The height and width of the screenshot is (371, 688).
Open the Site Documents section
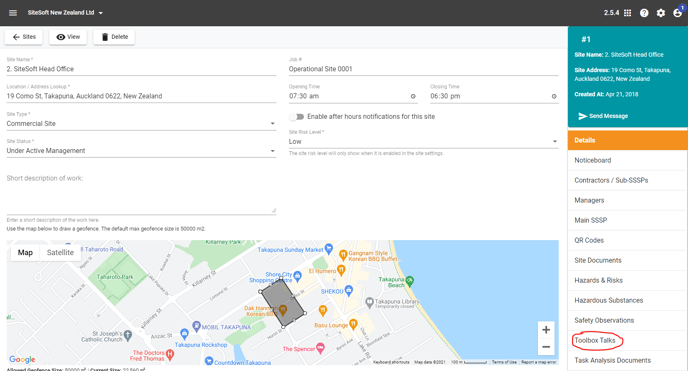coord(627,260)
